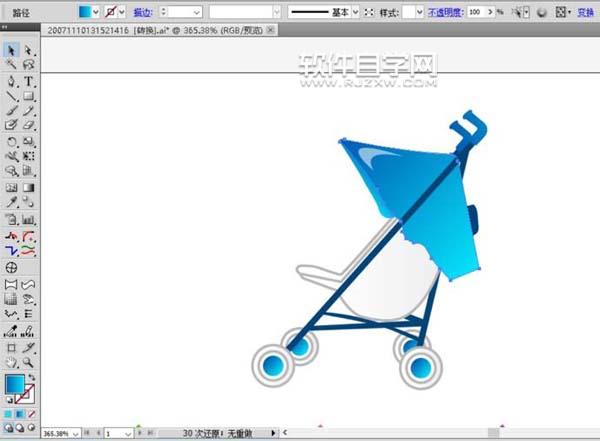The width and height of the screenshot is (600, 441).
Task: Select the Pen tool
Action: [x=11, y=81]
